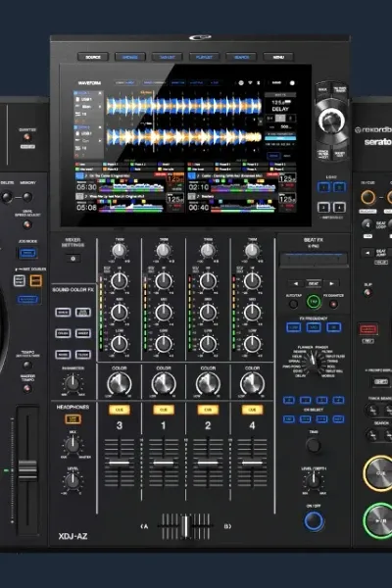Toggle channel 3 headphone CUE

coord(120,410)
